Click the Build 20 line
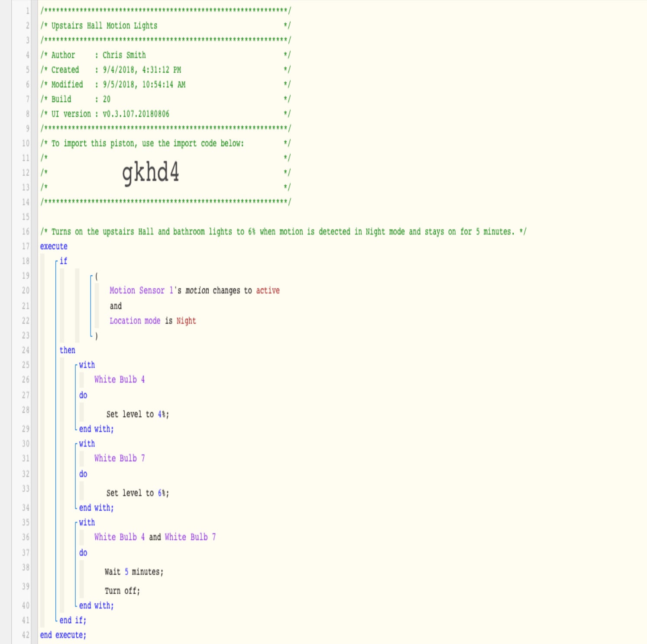The image size is (647, 644). click(75, 99)
